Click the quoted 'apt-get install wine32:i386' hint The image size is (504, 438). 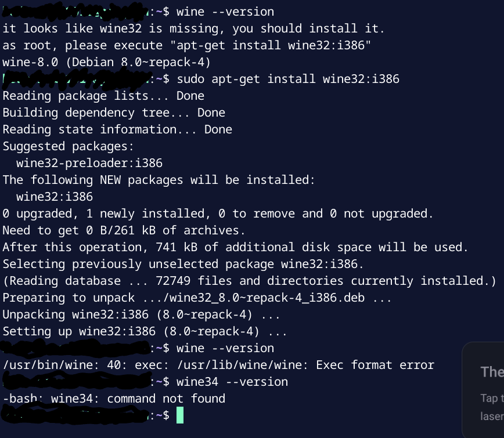tap(271, 46)
